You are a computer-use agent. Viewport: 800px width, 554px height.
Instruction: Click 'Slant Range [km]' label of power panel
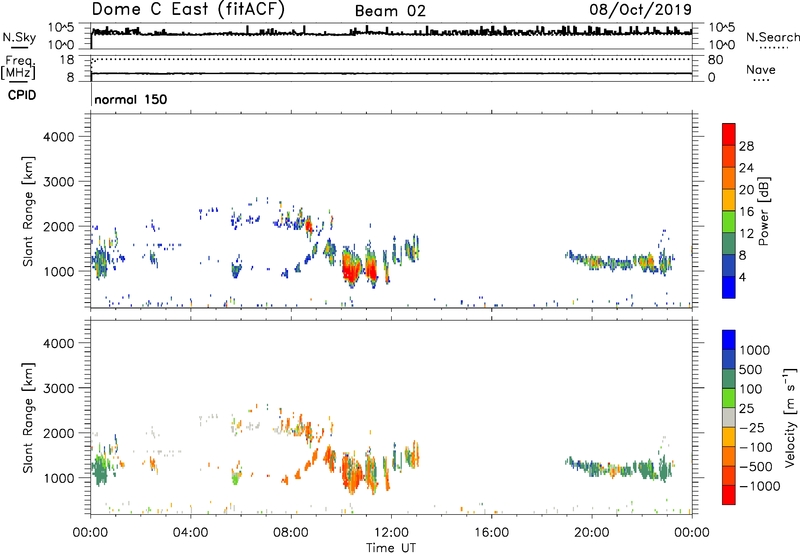pos(28,211)
